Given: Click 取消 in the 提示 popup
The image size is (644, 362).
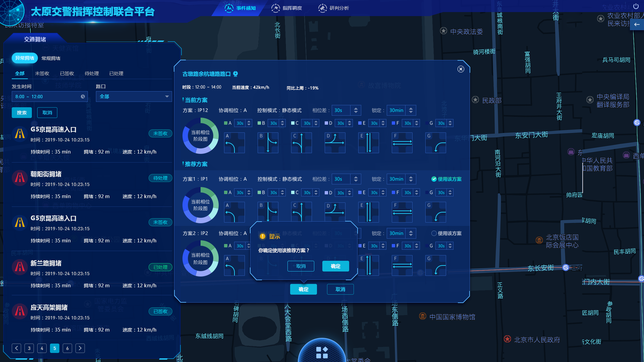Looking at the screenshot, I should point(301,266).
